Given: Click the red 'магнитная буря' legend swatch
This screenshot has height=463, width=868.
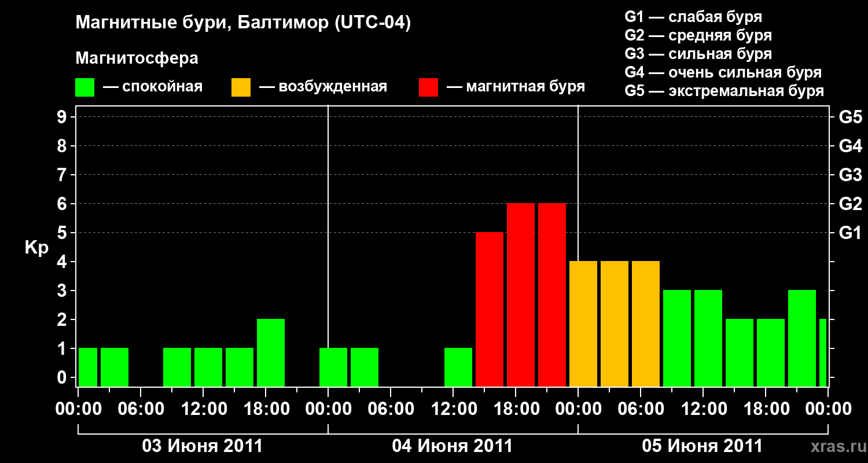Looking at the screenshot, I should tap(429, 87).
